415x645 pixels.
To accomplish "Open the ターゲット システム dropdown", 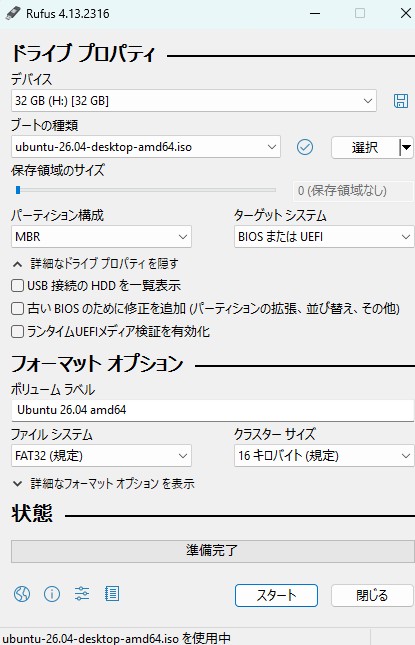I will pyautogui.click(x=324, y=237).
